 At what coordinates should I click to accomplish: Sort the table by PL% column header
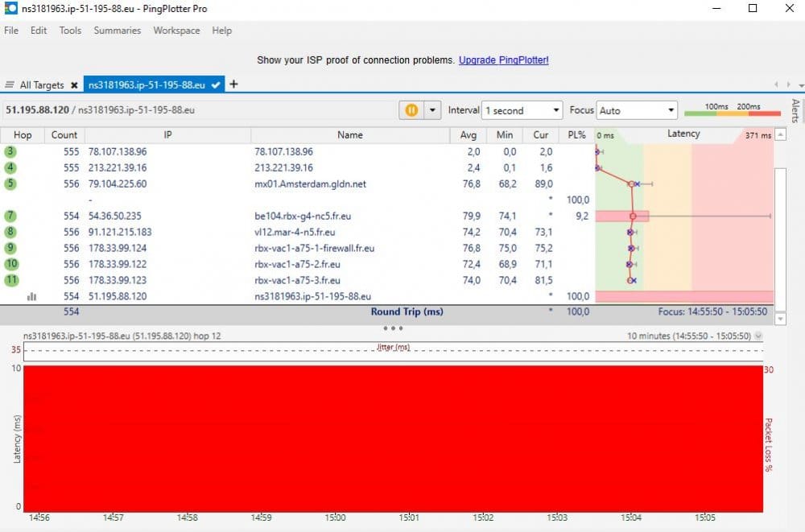click(576, 134)
